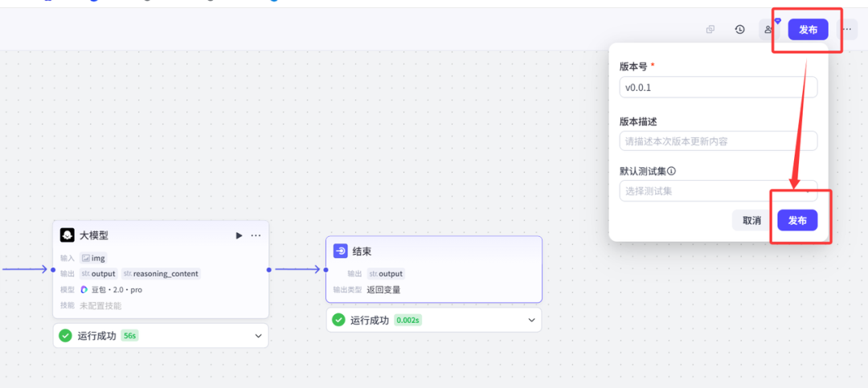Click the top toolbar 发布 button
This screenshot has height=388, width=868.
point(808,30)
